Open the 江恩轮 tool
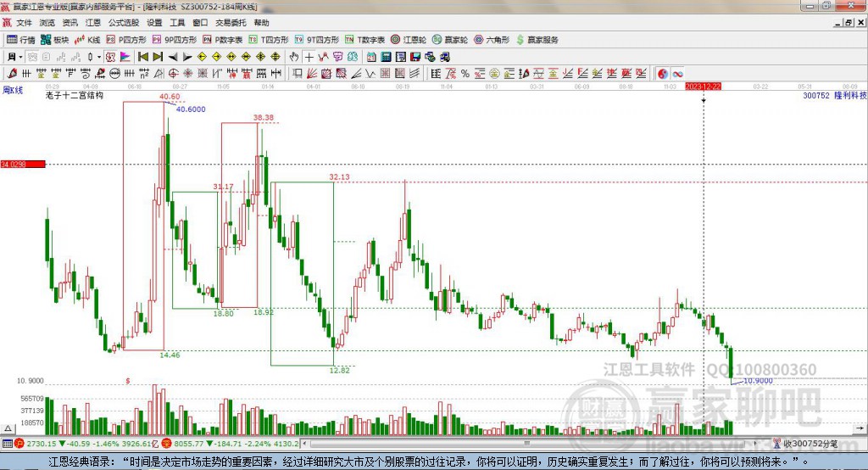 pos(409,40)
